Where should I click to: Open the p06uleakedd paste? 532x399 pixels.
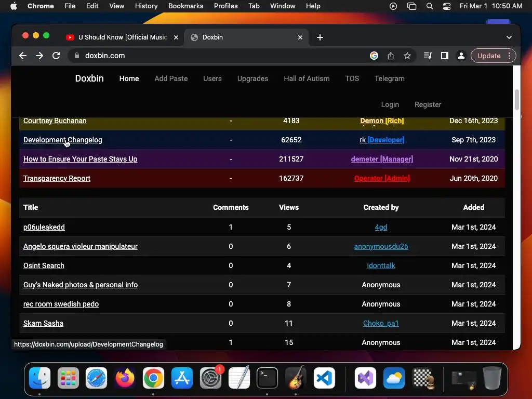tap(44, 228)
